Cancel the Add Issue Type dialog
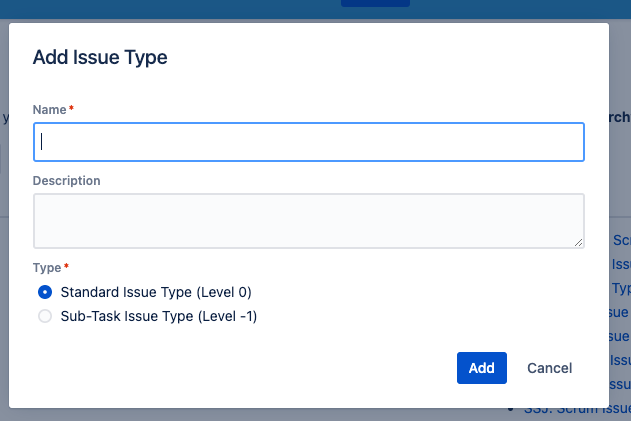 [549, 368]
